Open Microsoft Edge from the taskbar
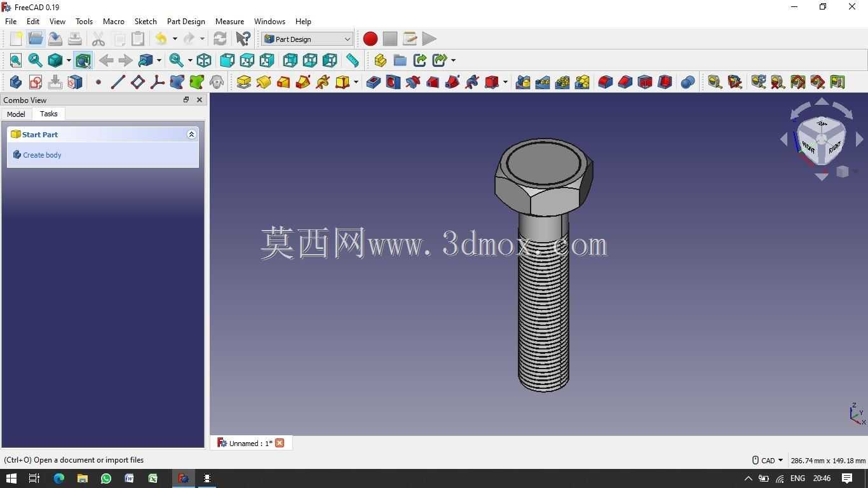The height and width of the screenshot is (488, 868). pos(59,478)
